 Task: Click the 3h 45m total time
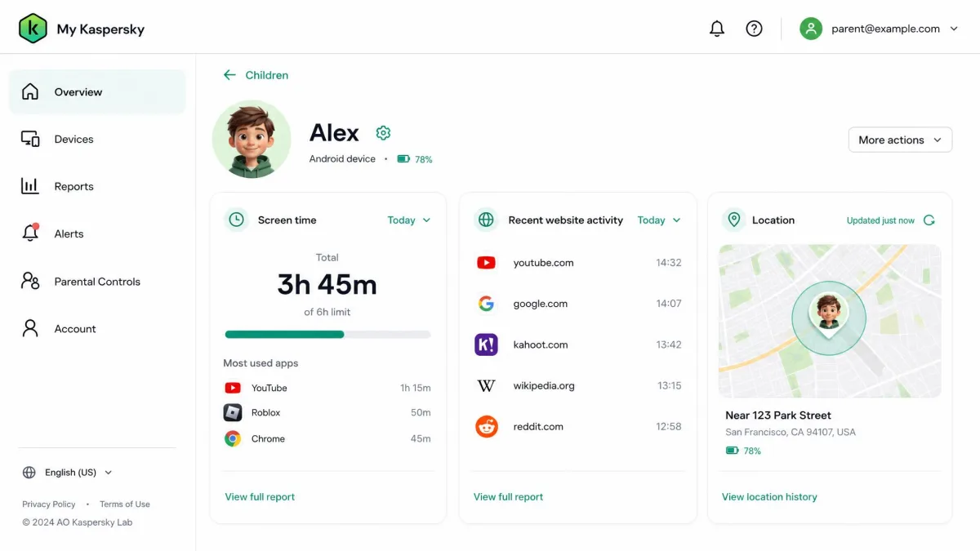[x=327, y=285]
